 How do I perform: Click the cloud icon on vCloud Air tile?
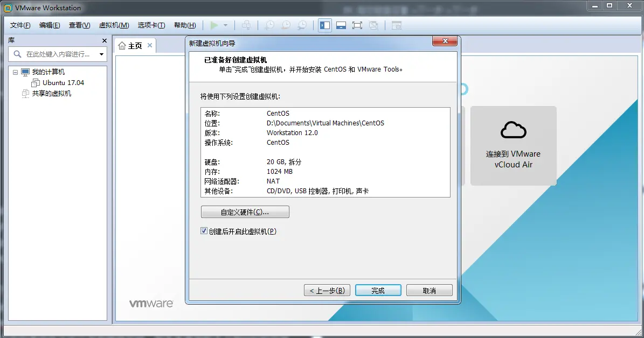[x=514, y=130]
